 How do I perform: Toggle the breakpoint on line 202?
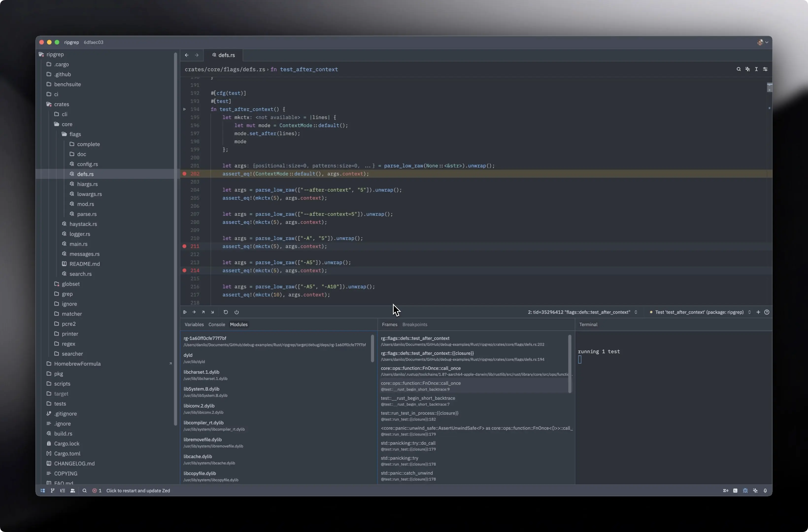(x=184, y=174)
